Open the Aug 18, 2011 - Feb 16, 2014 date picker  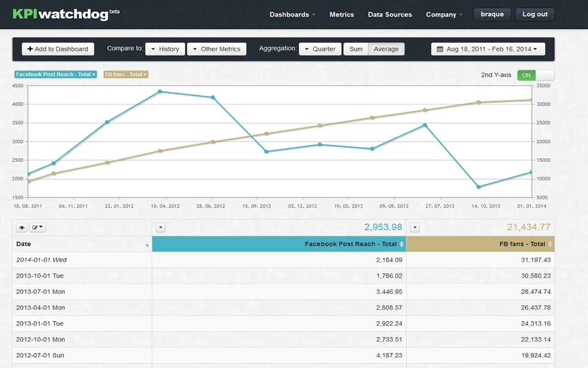coord(487,49)
